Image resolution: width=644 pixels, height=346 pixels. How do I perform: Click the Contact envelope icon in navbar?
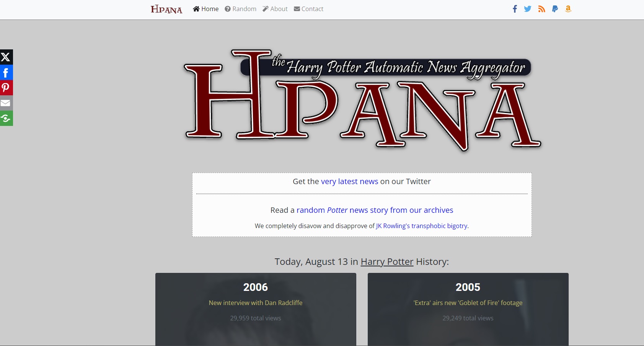pyautogui.click(x=297, y=9)
